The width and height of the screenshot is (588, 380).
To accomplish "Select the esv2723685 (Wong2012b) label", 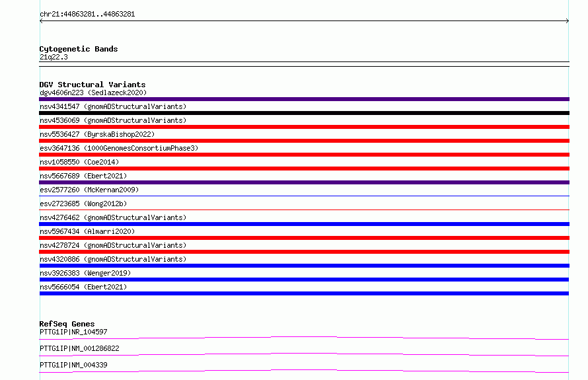I will (83, 204).
